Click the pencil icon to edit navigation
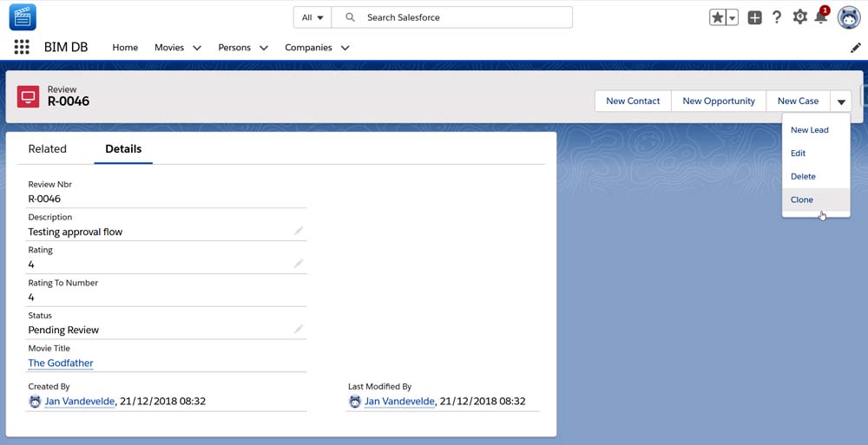The width and height of the screenshot is (868, 445). (855, 48)
